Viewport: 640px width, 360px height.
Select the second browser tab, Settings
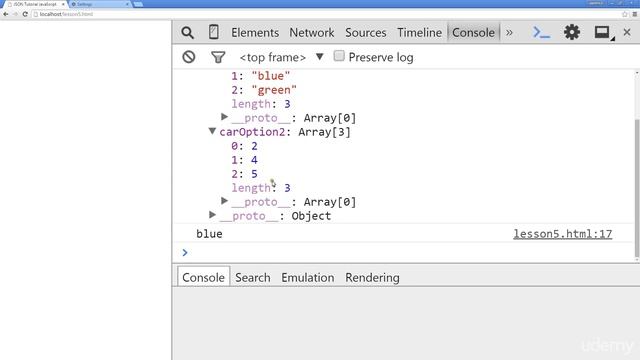pyautogui.click(x=99, y=4)
